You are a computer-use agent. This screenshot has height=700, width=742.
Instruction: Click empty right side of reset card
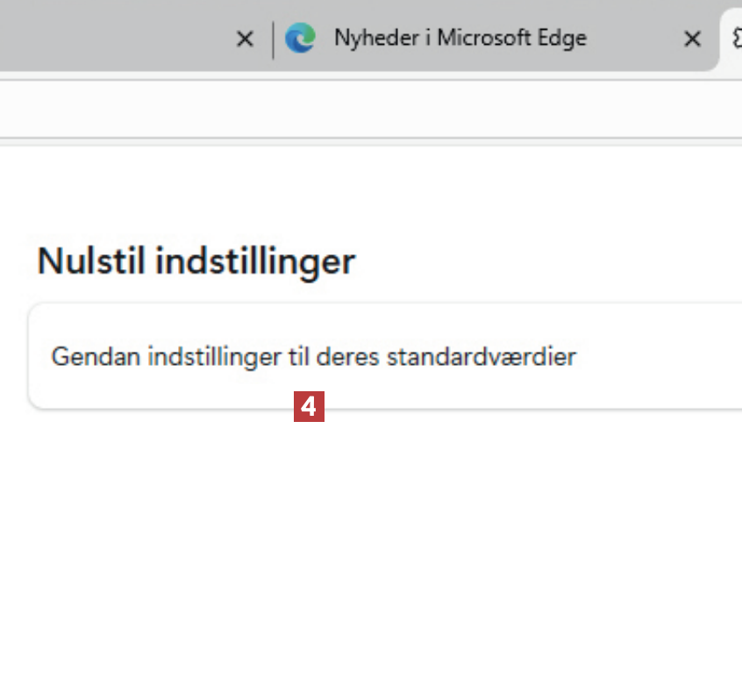pos(667,357)
